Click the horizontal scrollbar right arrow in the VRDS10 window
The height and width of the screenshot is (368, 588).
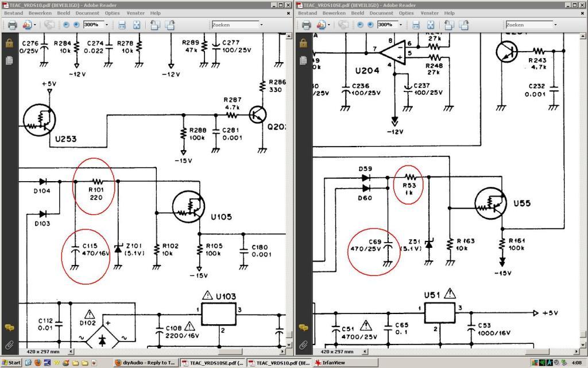coord(283,352)
